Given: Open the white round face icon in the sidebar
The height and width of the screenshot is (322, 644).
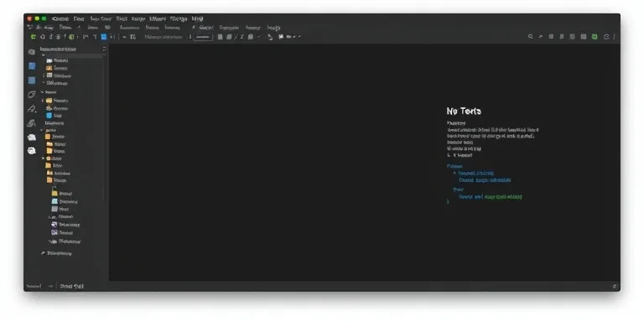Looking at the screenshot, I should point(32,151).
